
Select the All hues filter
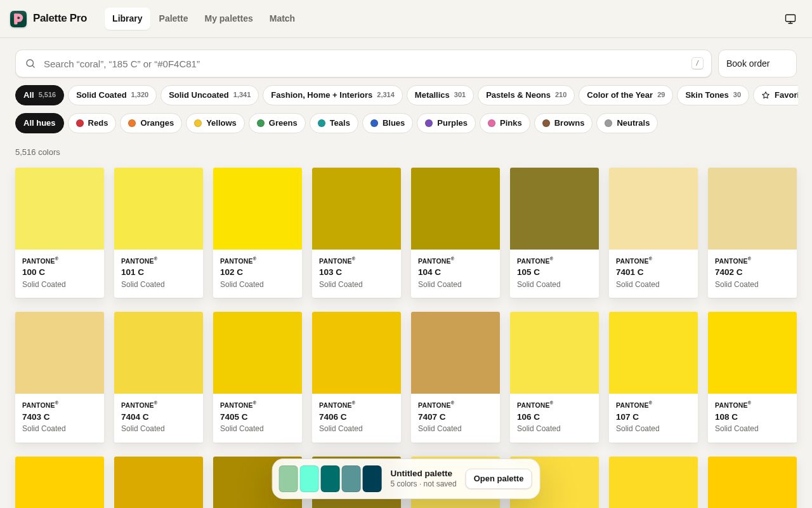tap(39, 123)
